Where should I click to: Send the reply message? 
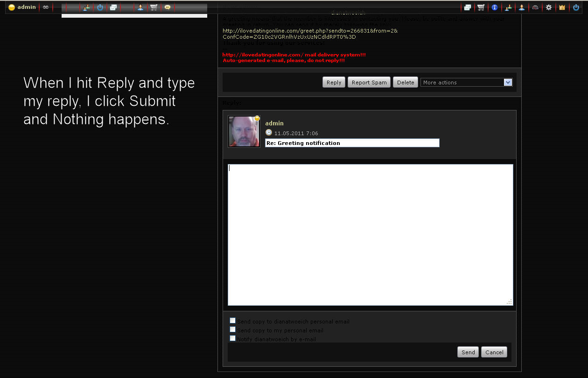click(x=468, y=352)
